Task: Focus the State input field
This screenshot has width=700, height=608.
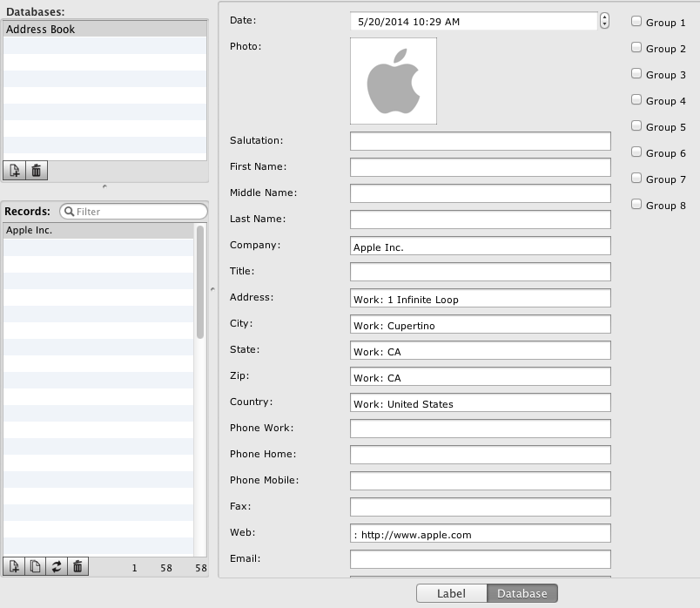Action: pyautogui.click(x=481, y=350)
